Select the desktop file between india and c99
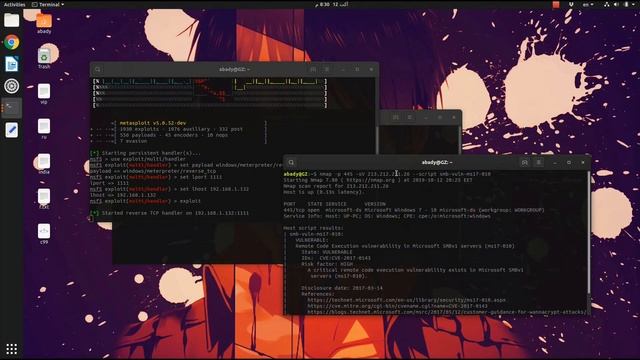640x360 pixels. [x=44, y=199]
